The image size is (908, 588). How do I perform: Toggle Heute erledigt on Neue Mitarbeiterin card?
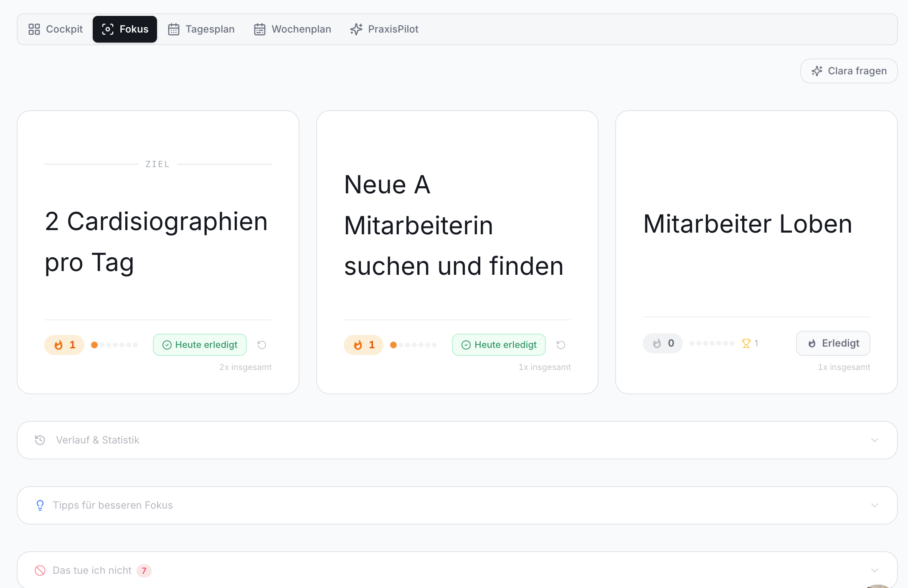[x=499, y=345]
